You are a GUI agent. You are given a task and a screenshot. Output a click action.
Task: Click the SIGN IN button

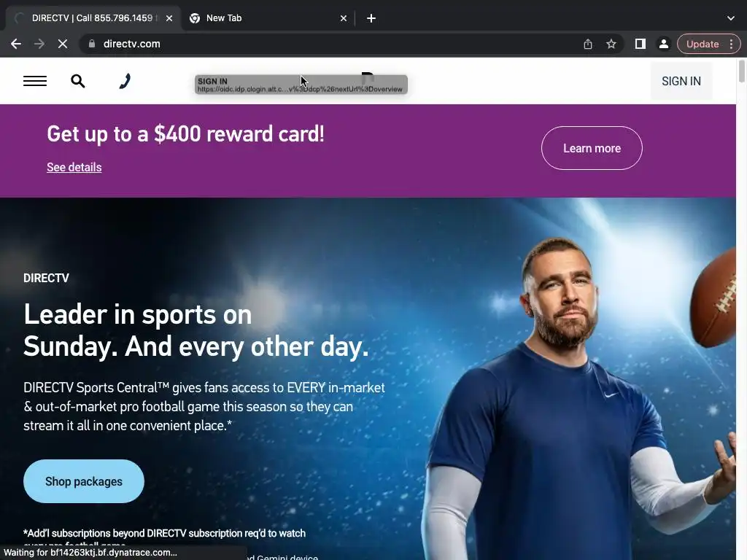coord(681,82)
